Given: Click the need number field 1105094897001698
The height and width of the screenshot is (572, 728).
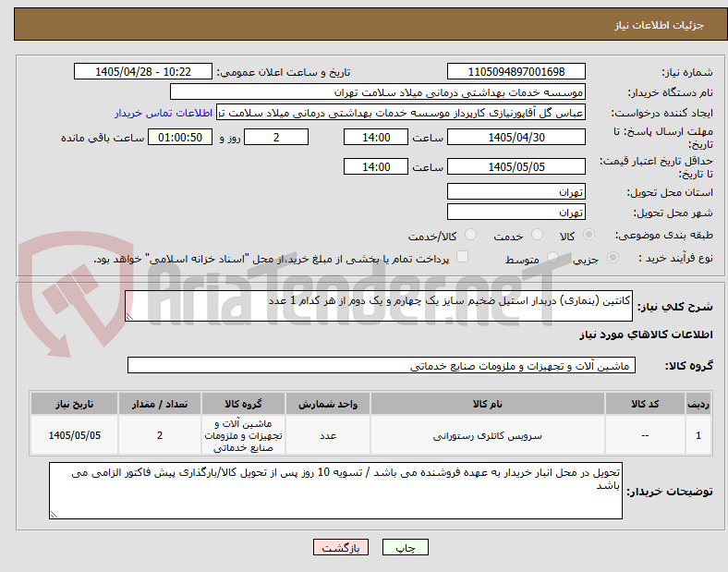Looking at the screenshot, I should 516,72.
